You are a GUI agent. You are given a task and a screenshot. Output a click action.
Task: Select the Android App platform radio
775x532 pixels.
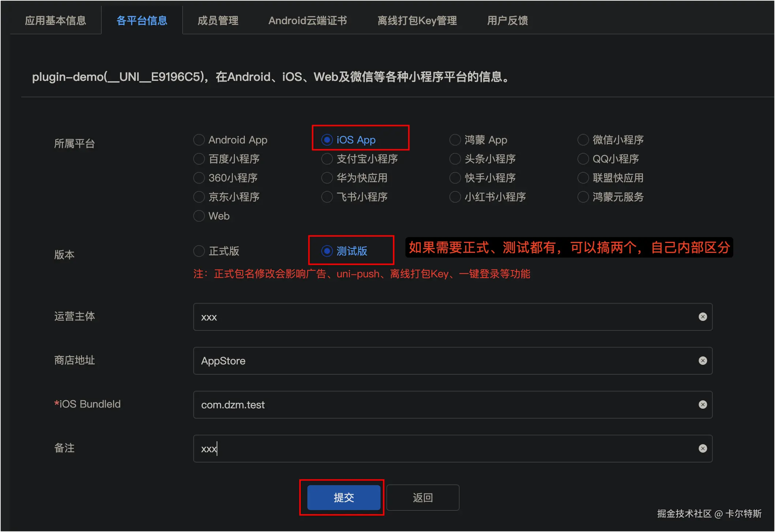(199, 140)
